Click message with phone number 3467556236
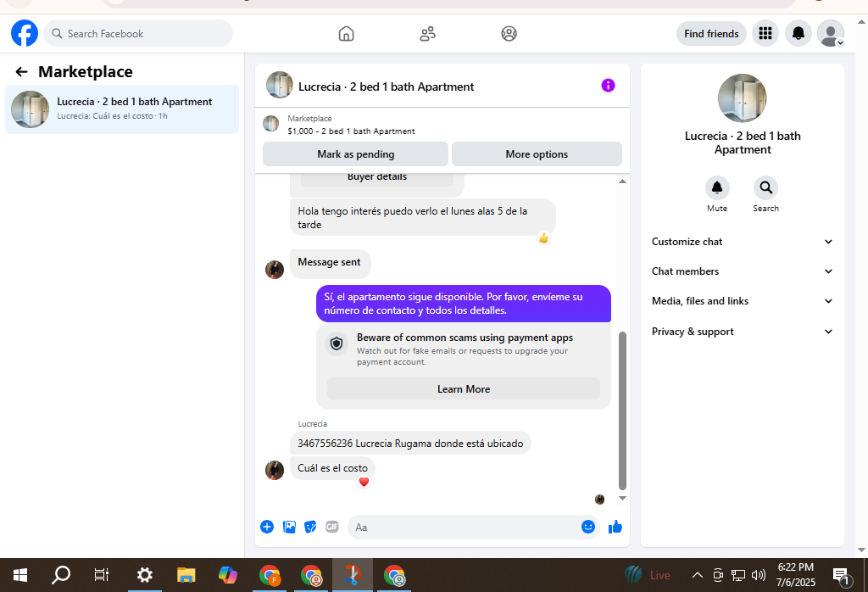The width and height of the screenshot is (868, 592). point(410,444)
